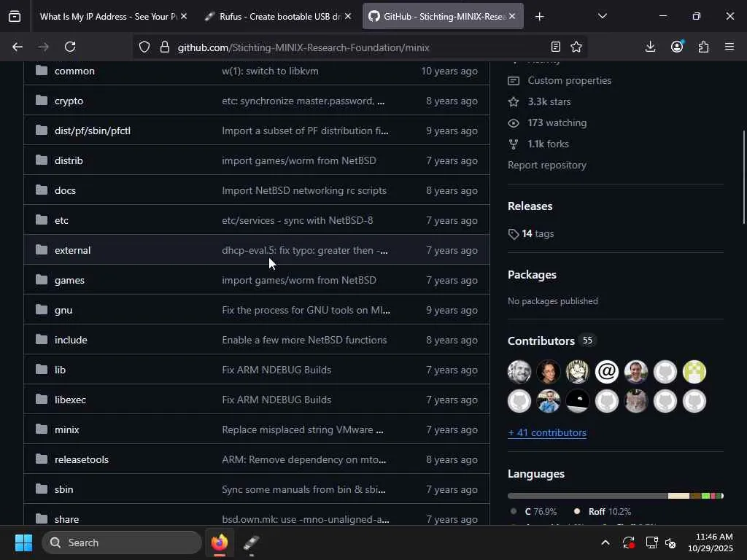747x560 pixels.
Task: Click the browser back button
Action: [x=18, y=47]
